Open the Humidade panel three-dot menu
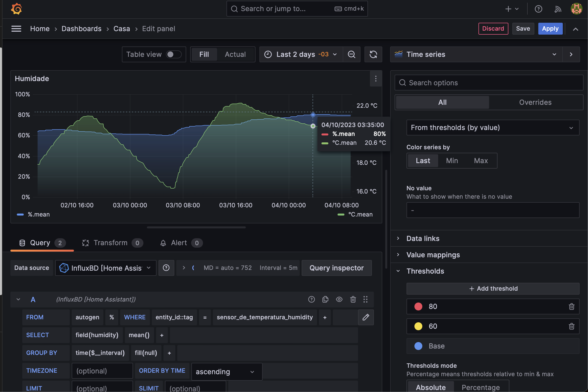The width and height of the screenshot is (588, 392). coord(376,79)
